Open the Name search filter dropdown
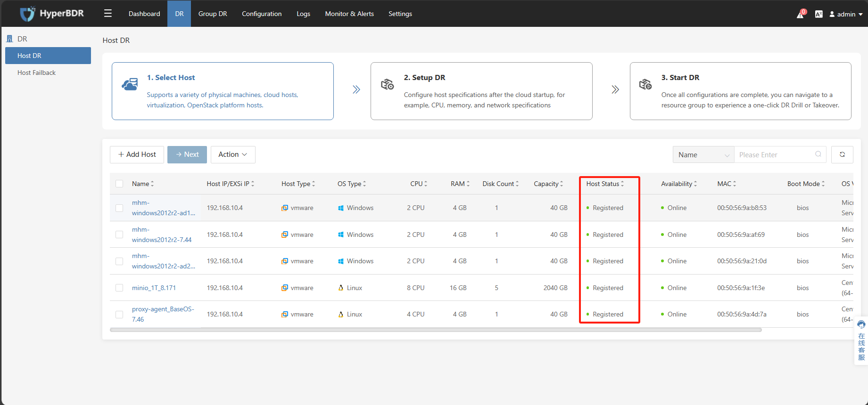The width and height of the screenshot is (868, 405). (x=703, y=154)
